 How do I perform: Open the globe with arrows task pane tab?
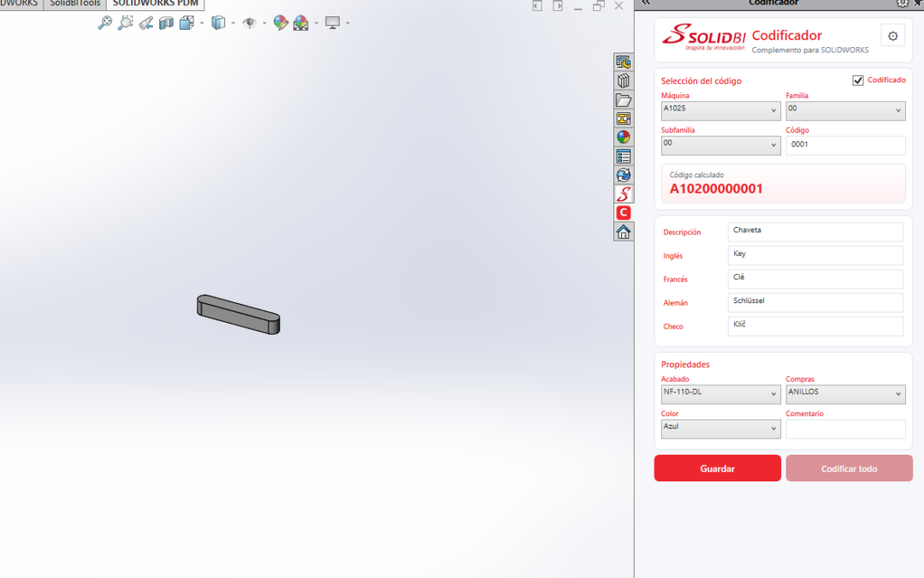pos(624,176)
